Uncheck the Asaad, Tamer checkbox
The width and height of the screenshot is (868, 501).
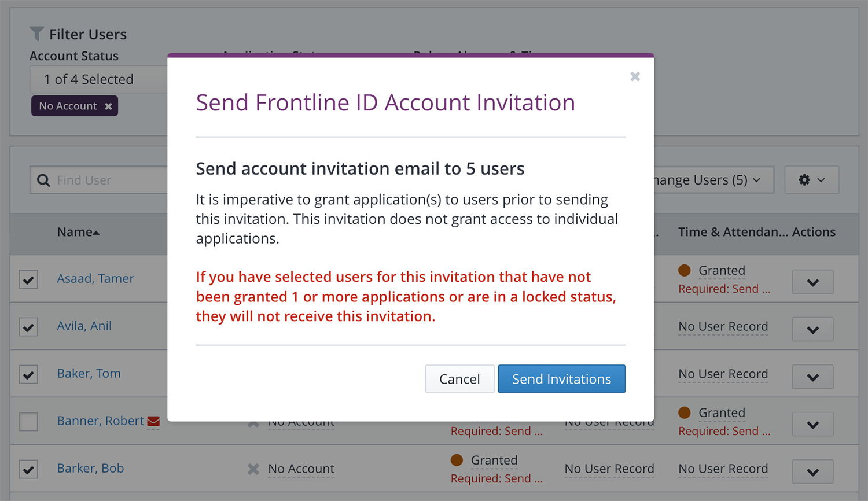(28, 279)
